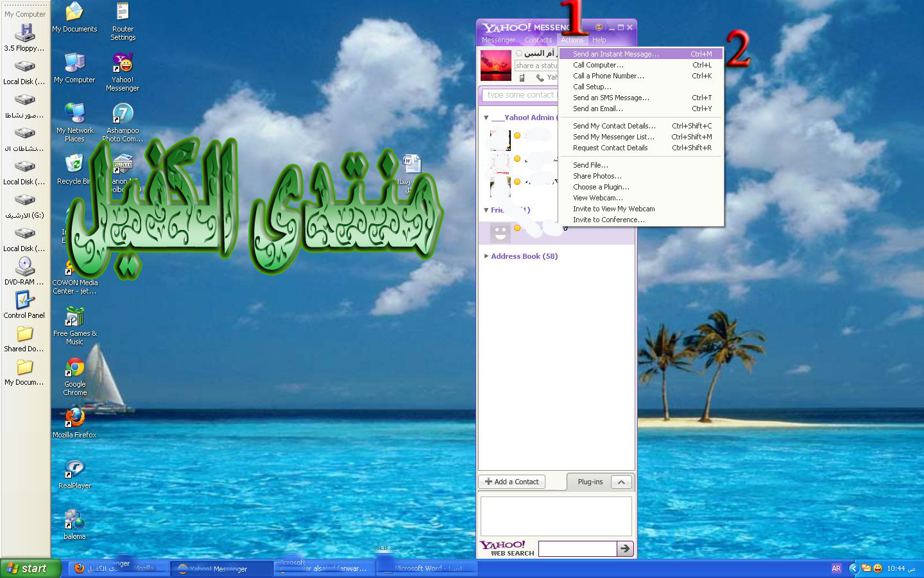
Task: Open the RealPlayer desktop shortcut
Action: (x=74, y=469)
